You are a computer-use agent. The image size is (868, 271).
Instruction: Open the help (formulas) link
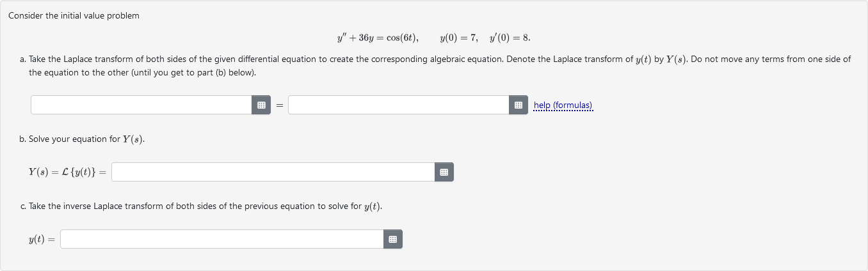point(563,105)
